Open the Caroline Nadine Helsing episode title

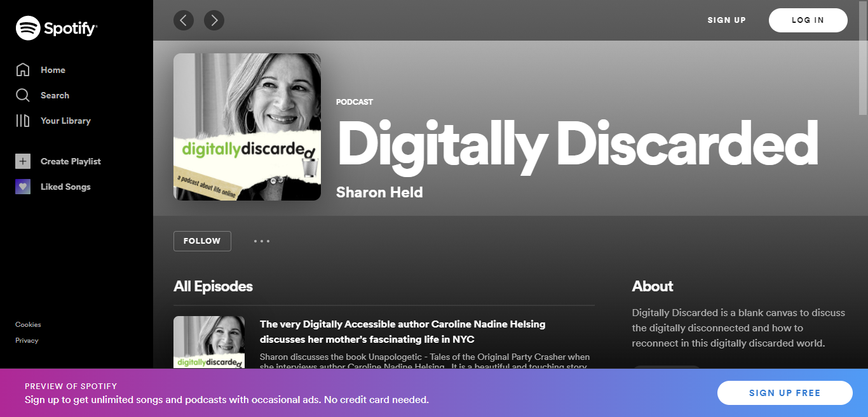click(402, 331)
